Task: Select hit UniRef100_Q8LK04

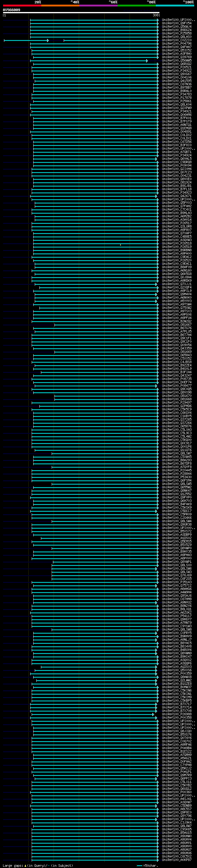Action: 177,104
